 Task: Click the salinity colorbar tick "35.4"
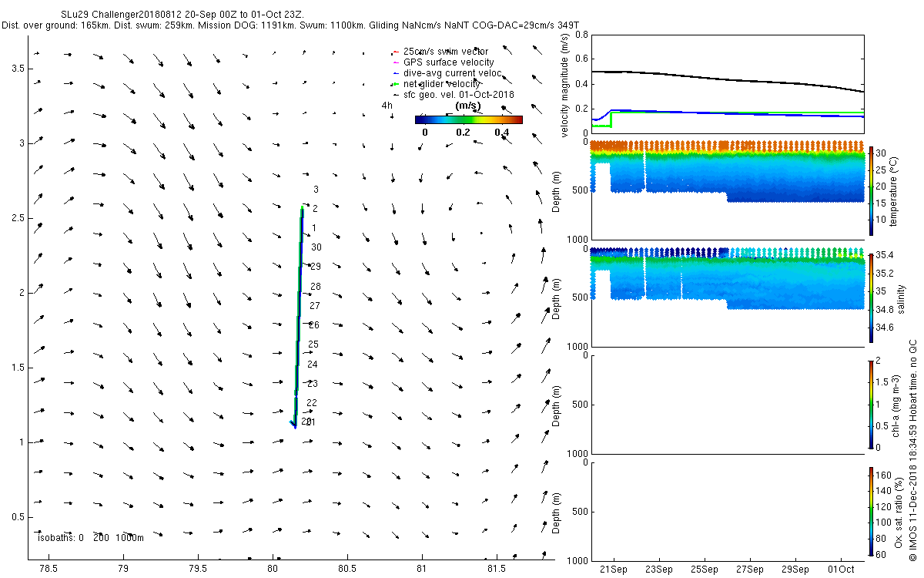[886, 255]
